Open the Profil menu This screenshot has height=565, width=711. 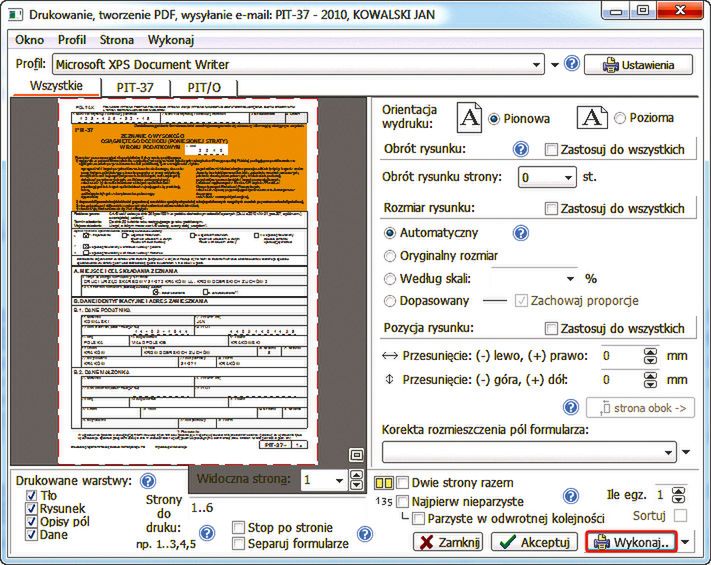(72, 40)
